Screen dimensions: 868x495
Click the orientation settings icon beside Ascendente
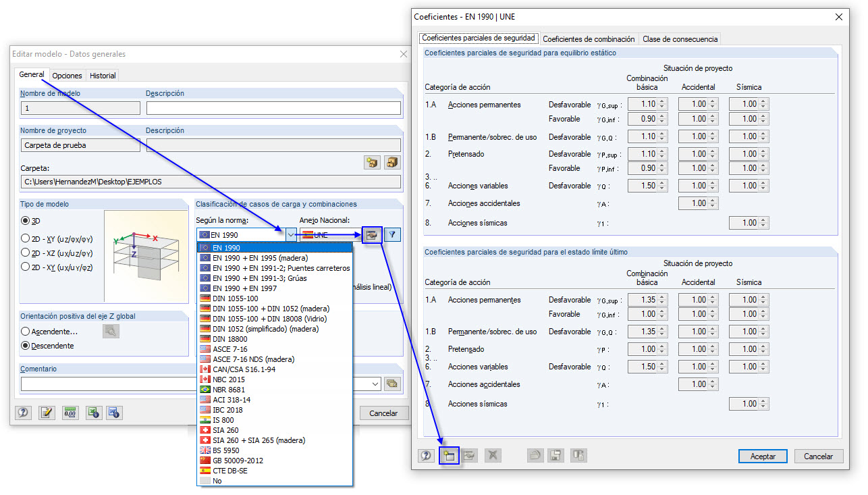[x=111, y=331]
